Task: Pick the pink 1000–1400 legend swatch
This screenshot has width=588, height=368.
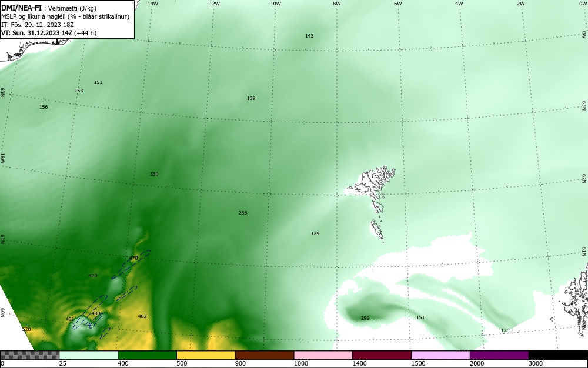Action: [x=323, y=355]
